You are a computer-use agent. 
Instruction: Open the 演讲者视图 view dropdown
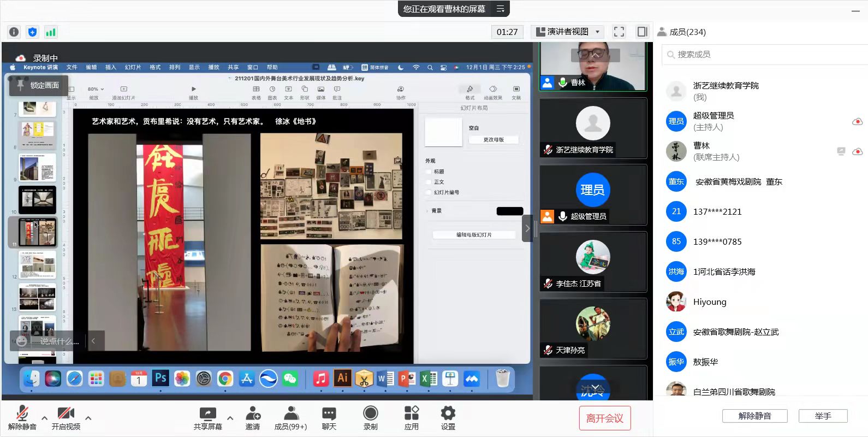tap(568, 32)
